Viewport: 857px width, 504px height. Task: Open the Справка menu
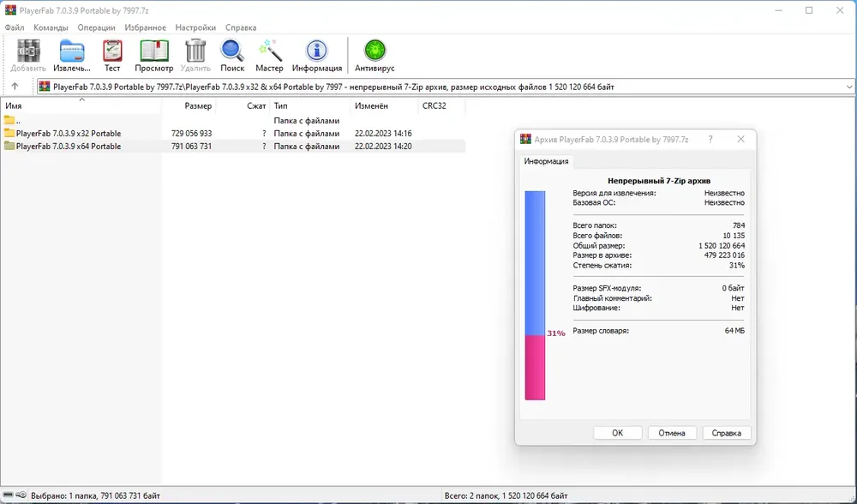point(241,27)
